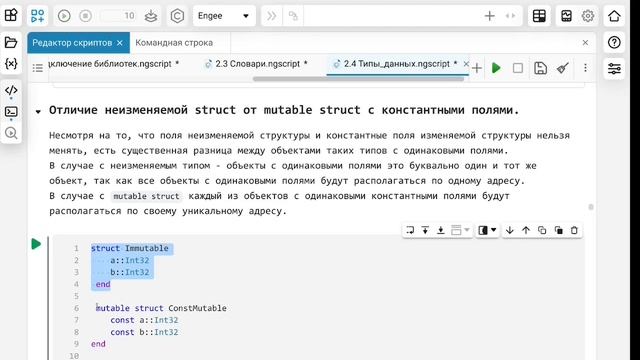Click 'mutable struct' inline code text

pyautogui.click(x=146, y=196)
